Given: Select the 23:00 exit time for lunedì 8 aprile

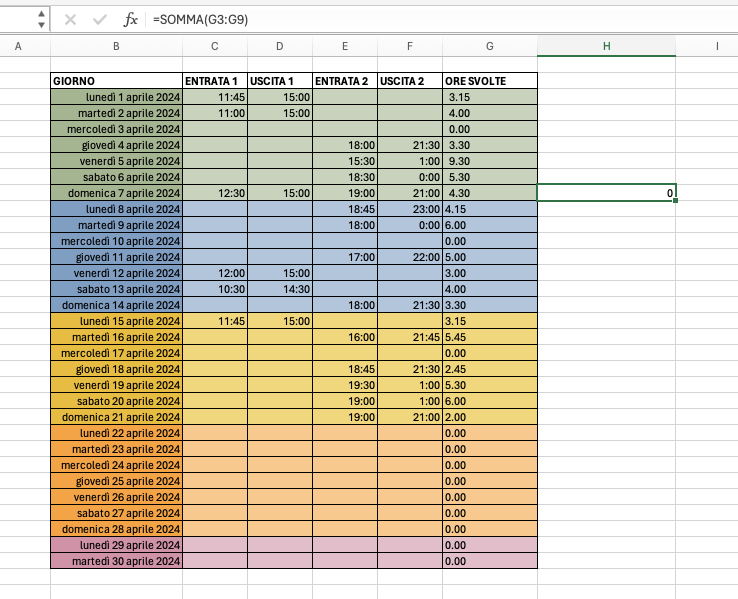Looking at the screenshot, I should 410,209.
